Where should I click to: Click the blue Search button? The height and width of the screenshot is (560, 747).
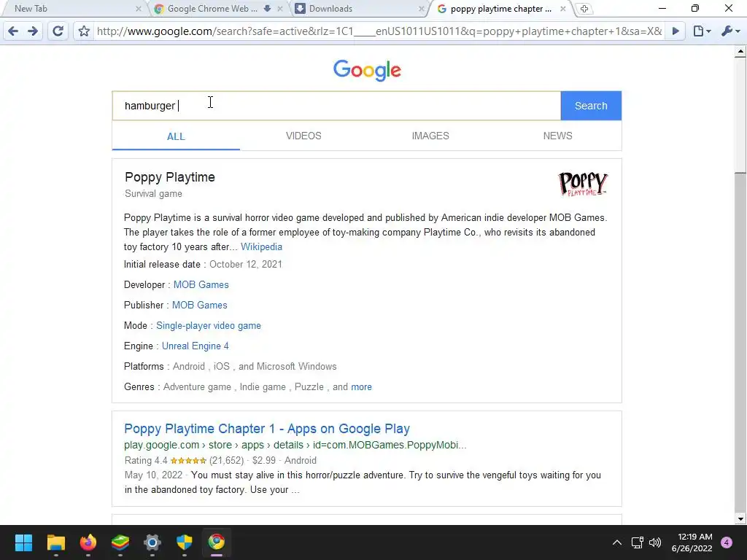[x=591, y=106]
